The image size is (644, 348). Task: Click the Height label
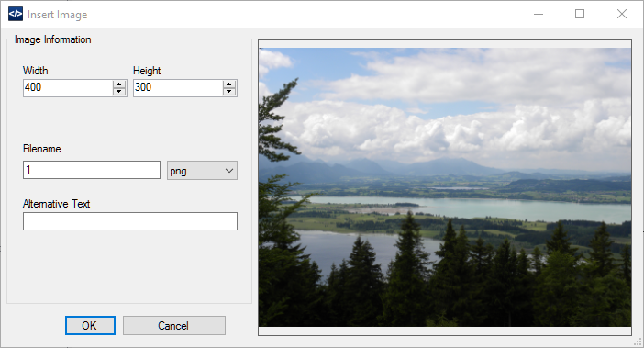(147, 71)
